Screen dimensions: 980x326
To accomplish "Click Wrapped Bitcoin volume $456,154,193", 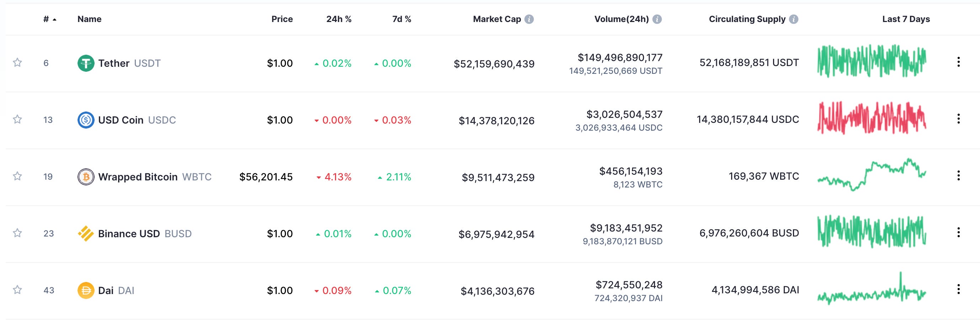I will tap(631, 172).
